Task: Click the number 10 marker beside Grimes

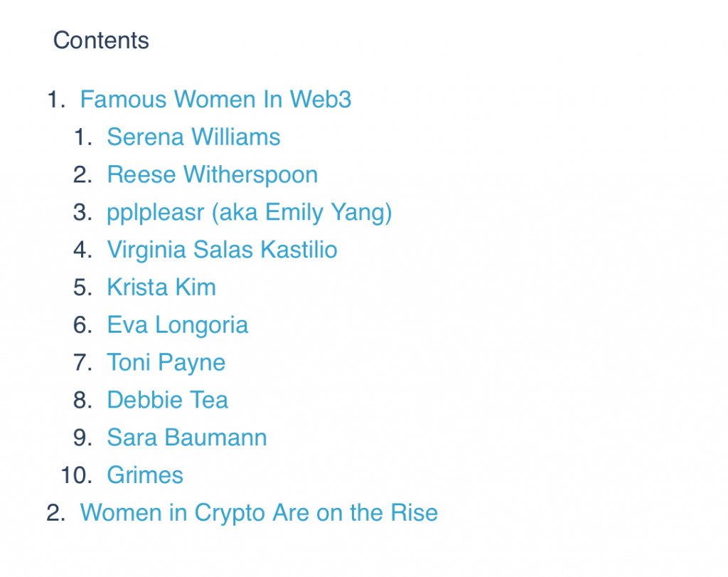Action: (x=77, y=475)
